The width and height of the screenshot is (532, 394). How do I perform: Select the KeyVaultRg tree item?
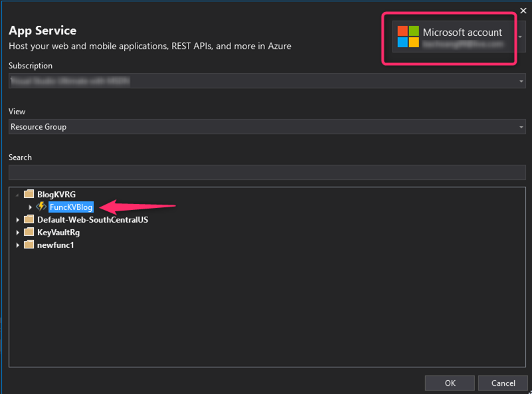[x=58, y=233]
